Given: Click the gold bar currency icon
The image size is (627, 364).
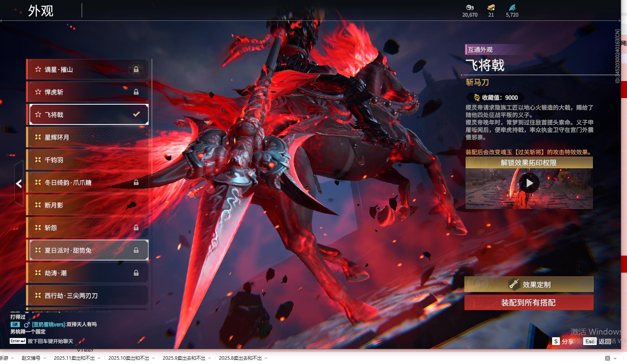Looking at the screenshot, I should pyautogui.click(x=491, y=7).
